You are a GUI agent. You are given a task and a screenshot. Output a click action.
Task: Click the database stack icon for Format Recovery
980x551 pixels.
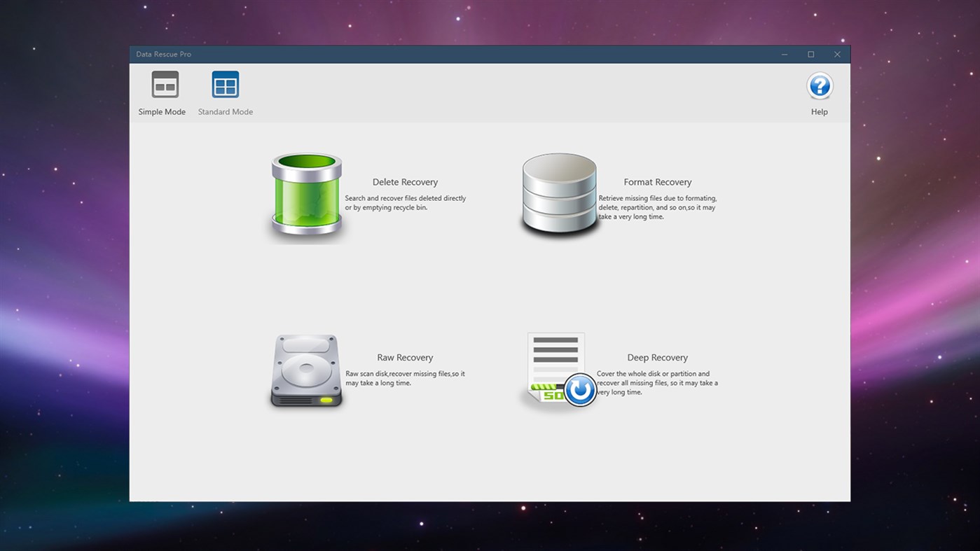[558, 195]
